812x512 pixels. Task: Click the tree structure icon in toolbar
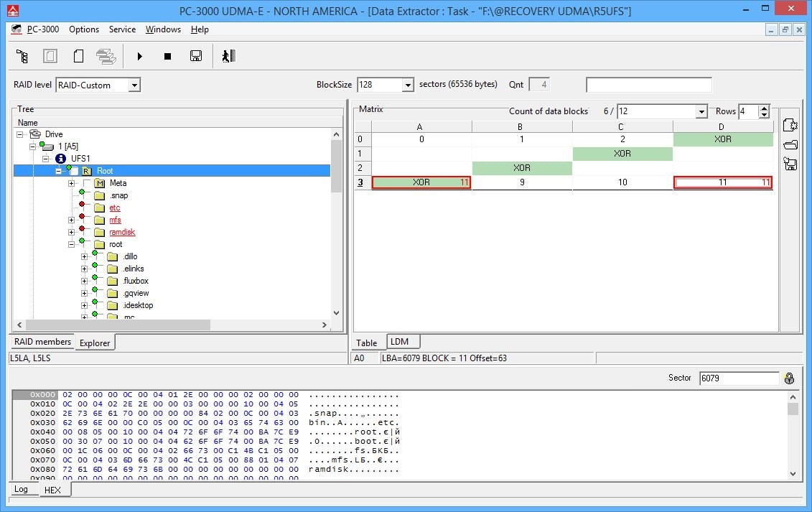click(x=22, y=56)
